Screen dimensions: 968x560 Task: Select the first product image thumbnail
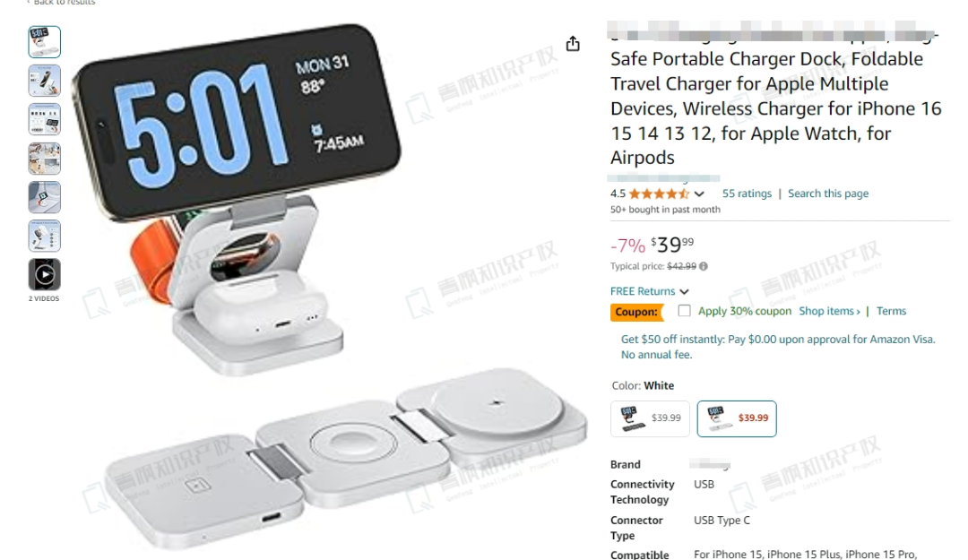45,42
